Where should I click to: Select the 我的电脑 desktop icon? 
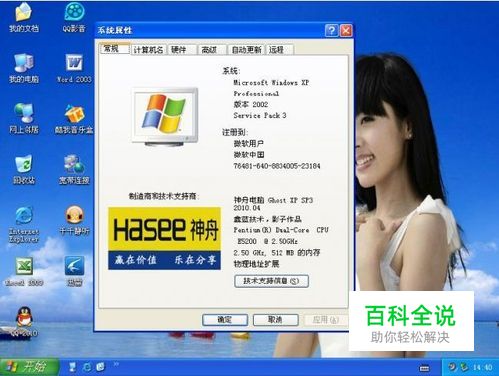pos(24,68)
